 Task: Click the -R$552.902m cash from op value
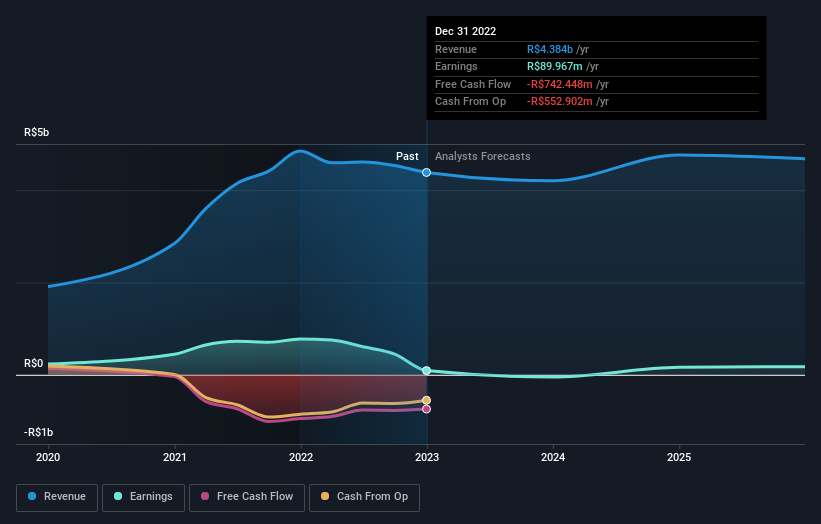(x=560, y=102)
